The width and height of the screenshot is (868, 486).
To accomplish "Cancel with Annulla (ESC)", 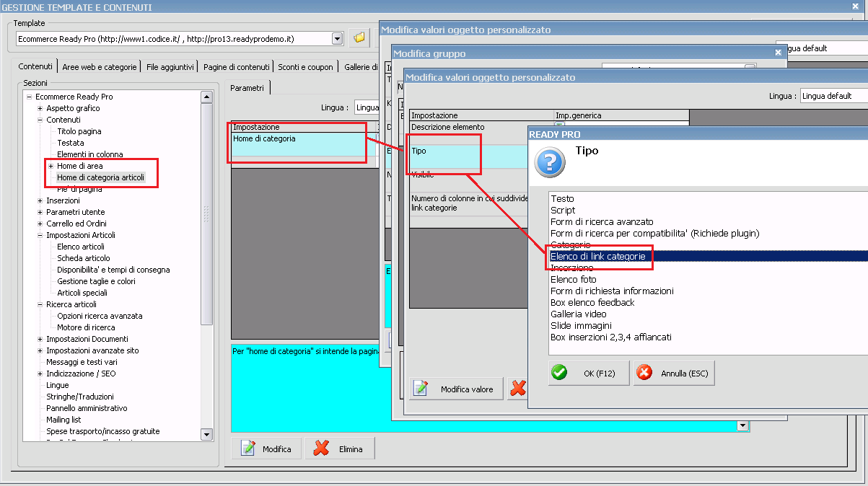I will pos(675,373).
